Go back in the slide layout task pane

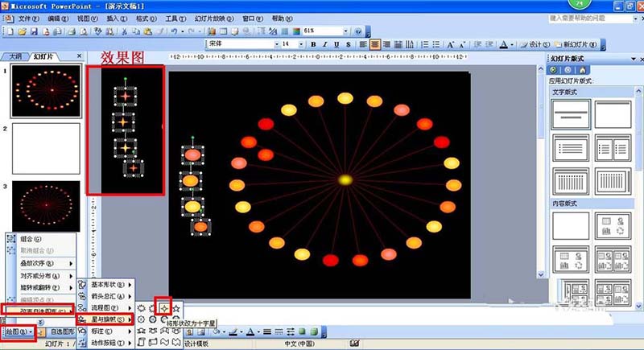[553, 70]
